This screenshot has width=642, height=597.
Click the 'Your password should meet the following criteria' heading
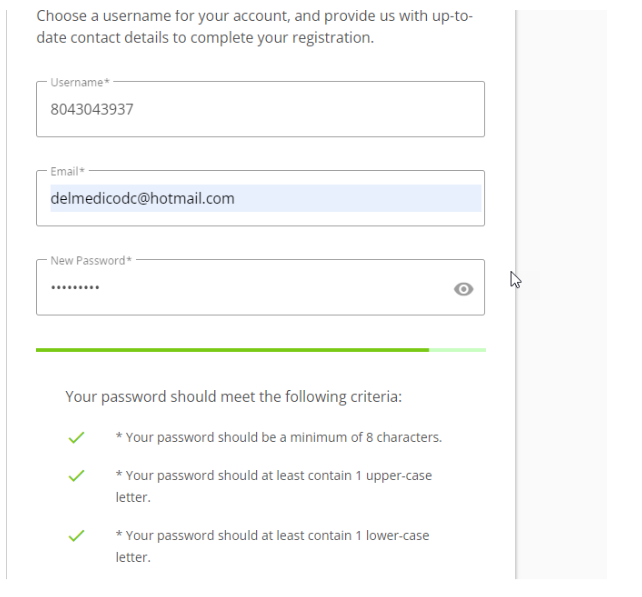coord(233,397)
